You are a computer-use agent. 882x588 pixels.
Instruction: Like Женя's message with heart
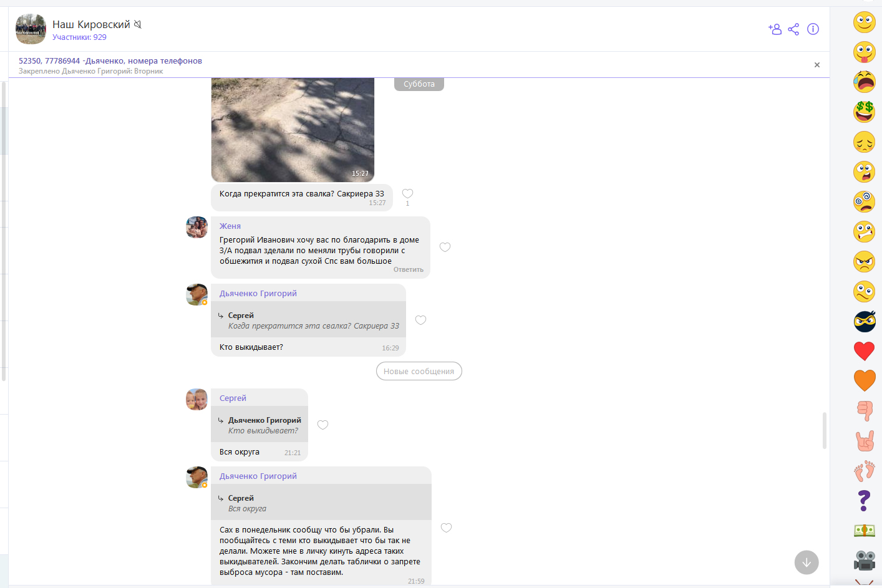(445, 248)
